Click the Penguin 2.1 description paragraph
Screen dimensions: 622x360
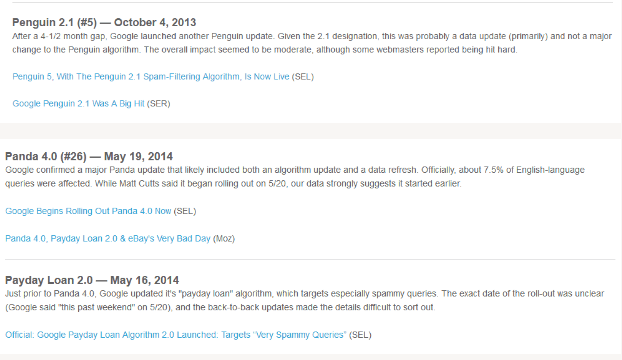click(312, 43)
